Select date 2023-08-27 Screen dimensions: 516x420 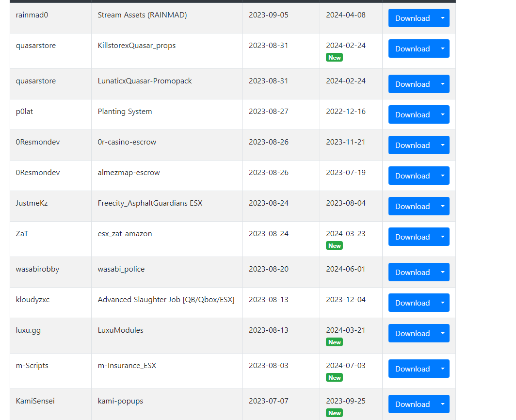[269, 111]
